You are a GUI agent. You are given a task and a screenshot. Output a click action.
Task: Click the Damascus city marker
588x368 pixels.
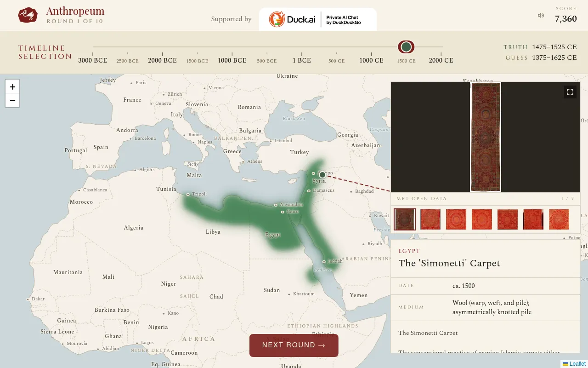click(309, 191)
